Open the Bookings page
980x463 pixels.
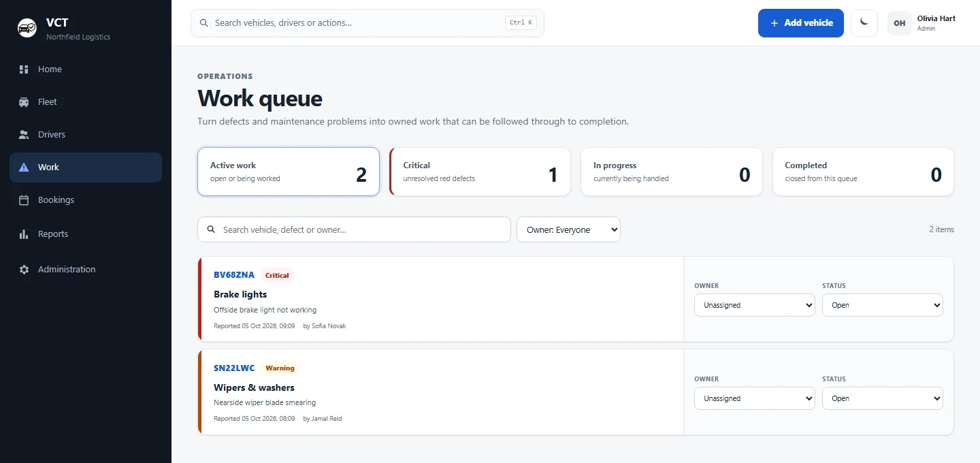click(x=86, y=200)
